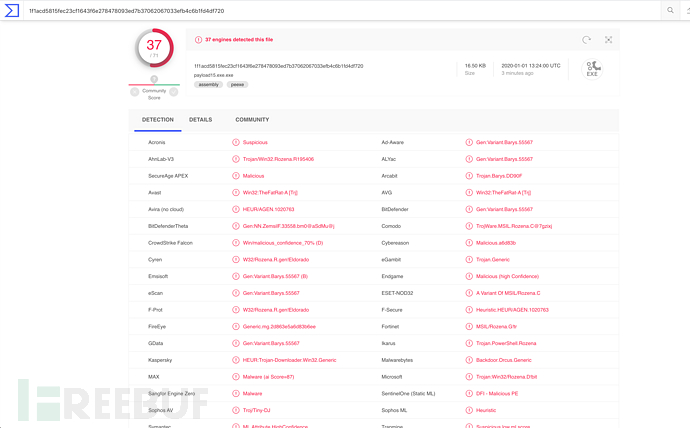Select HEUR/AGEN.1020763 result for Avira

tap(268, 209)
